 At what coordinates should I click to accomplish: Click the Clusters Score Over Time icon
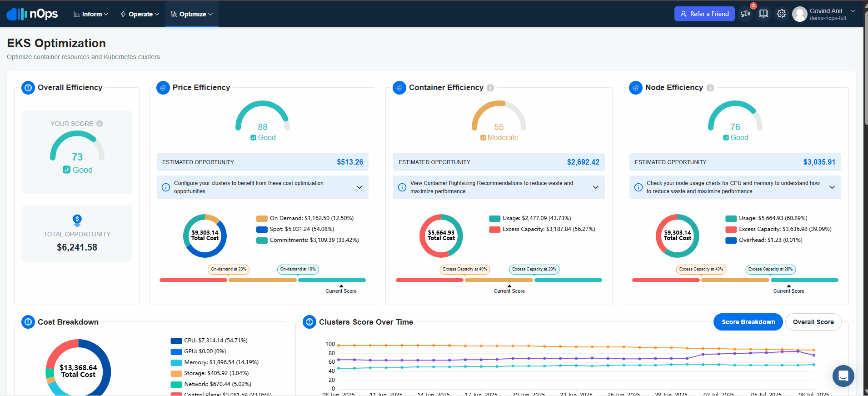pyautogui.click(x=309, y=322)
